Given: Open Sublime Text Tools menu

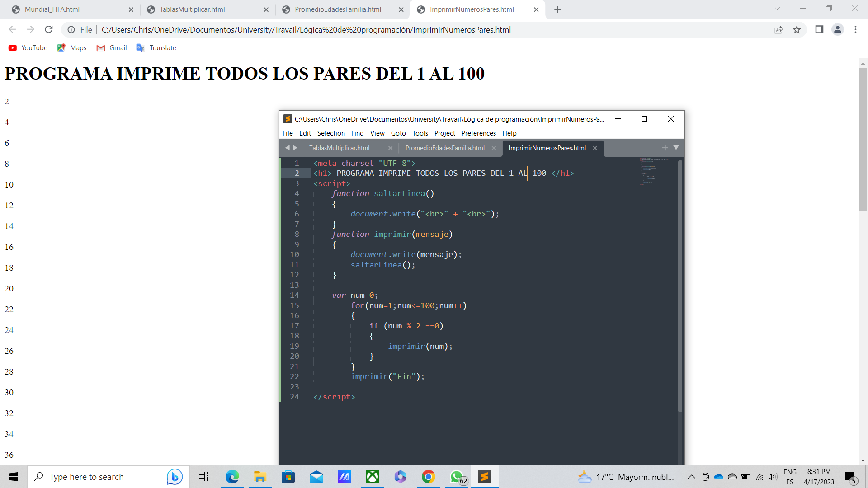Looking at the screenshot, I should 420,133.
